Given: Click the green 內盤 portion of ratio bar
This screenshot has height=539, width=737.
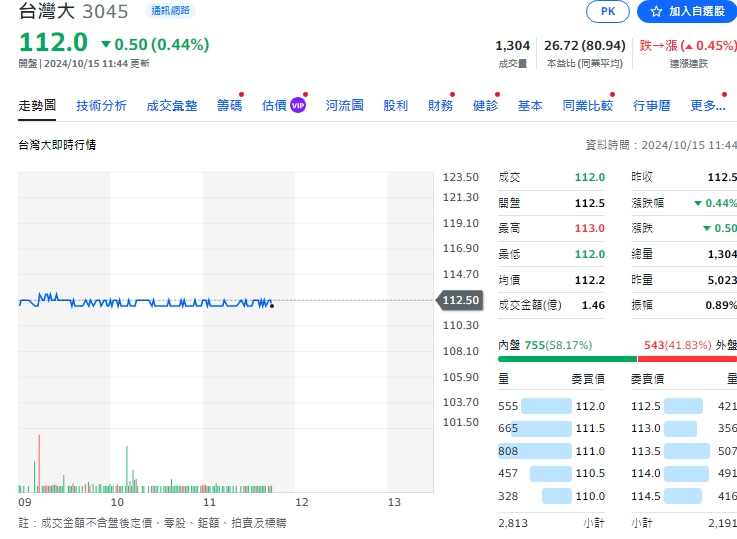Looking at the screenshot, I should pyautogui.click(x=567, y=359).
